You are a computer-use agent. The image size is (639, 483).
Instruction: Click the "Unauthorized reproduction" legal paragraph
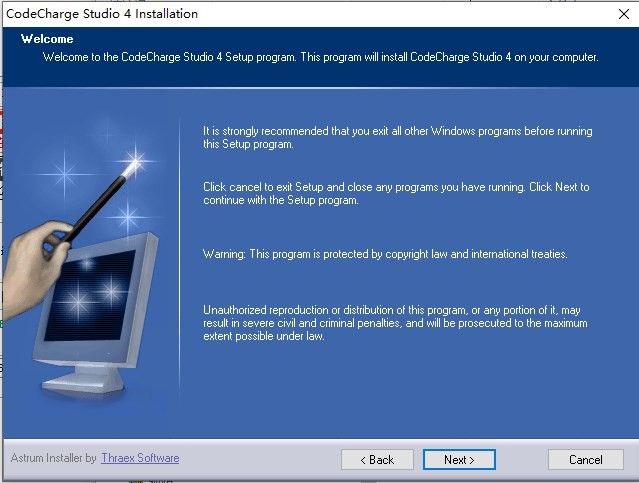[395, 323]
